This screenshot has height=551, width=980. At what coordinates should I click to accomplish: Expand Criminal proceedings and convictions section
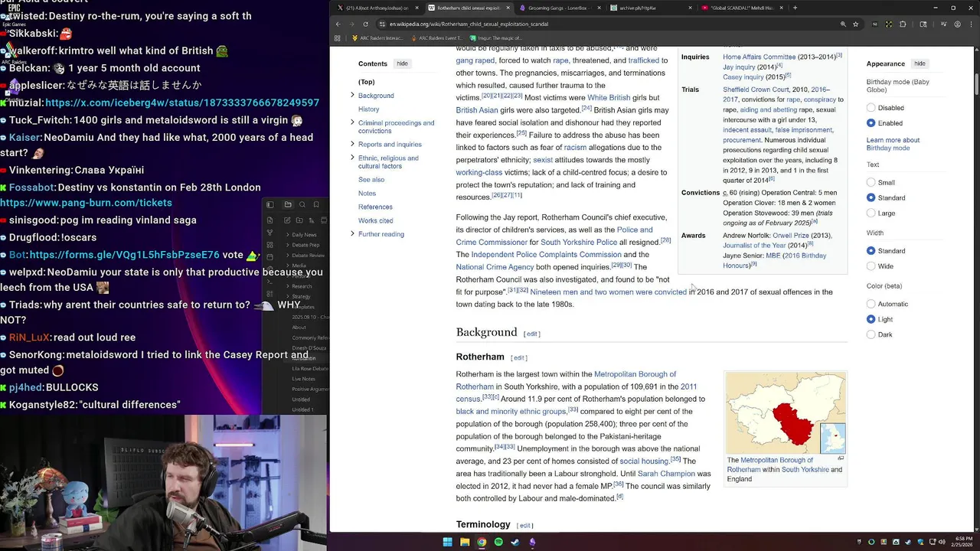click(x=352, y=122)
